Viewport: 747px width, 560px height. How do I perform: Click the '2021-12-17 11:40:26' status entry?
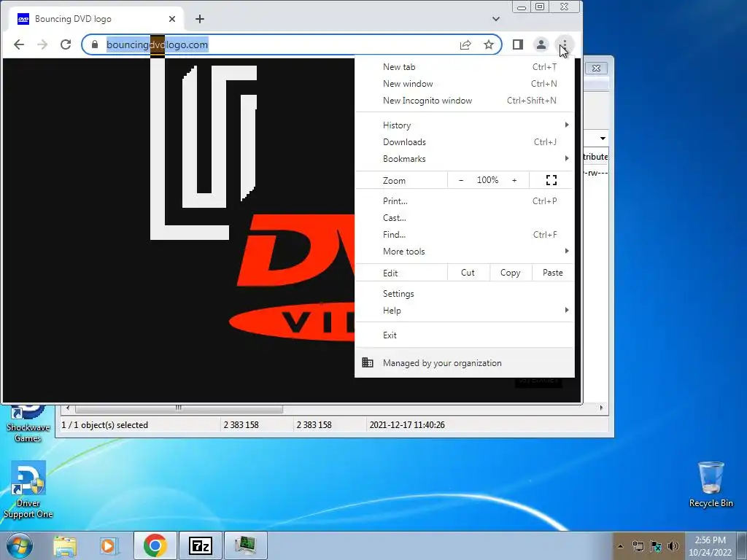[407, 425]
